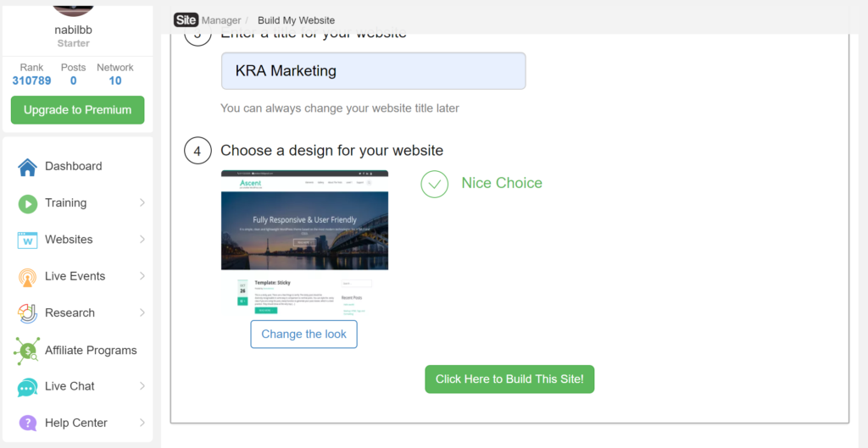
Task: Click Upgrade to Premium button
Action: (x=77, y=110)
